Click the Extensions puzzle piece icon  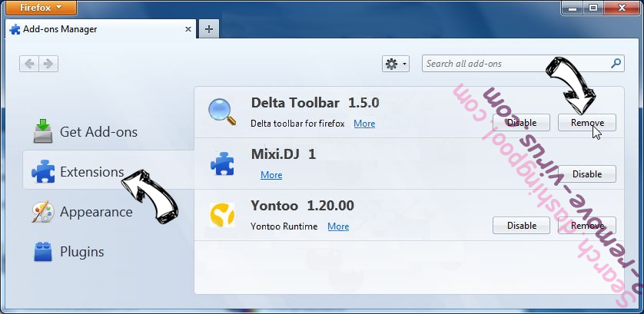43,171
